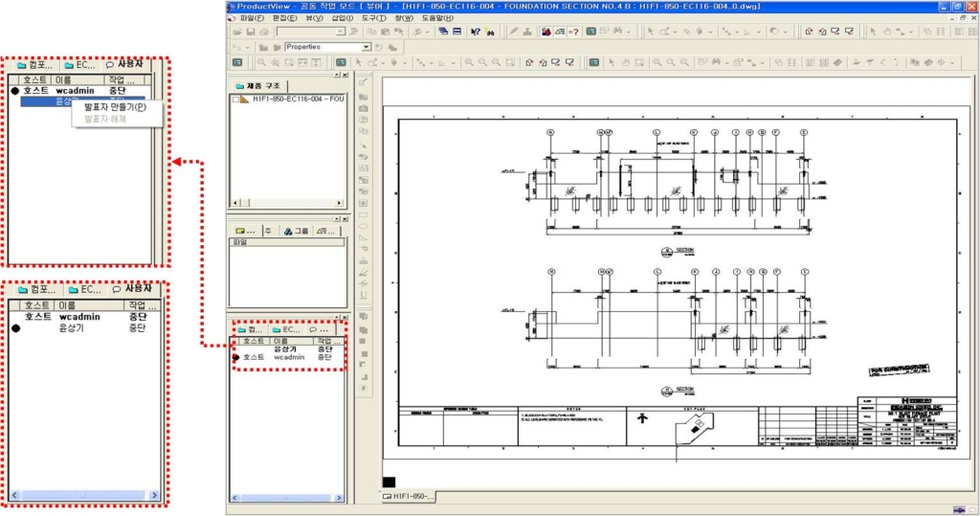Screen dimensions: 980x516
Task: Click the paint palette icon in top toolbar
Action: point(773,32)
